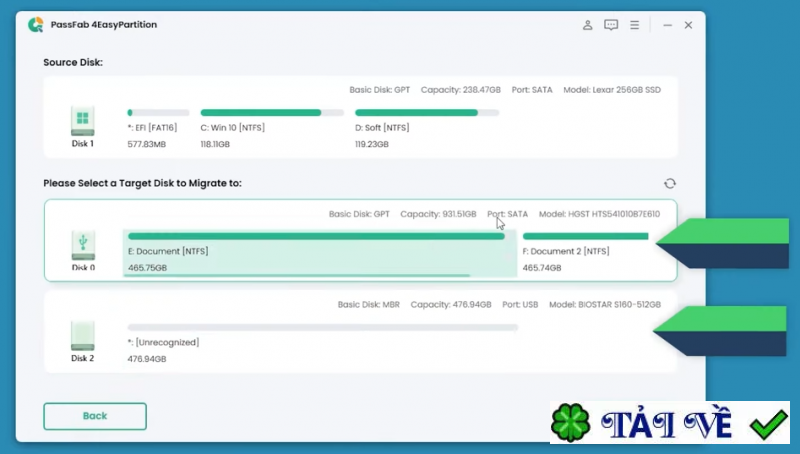Click the C: Win 10 usage bar
This screenshot has height=454, width=800.
click(x=272, y=113)
